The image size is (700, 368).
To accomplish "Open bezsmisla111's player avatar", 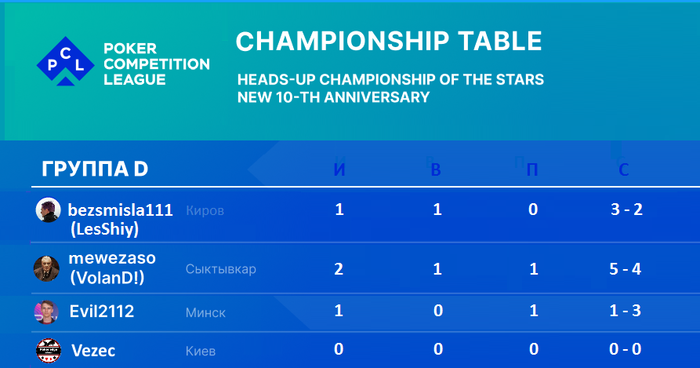I will 48,209.
